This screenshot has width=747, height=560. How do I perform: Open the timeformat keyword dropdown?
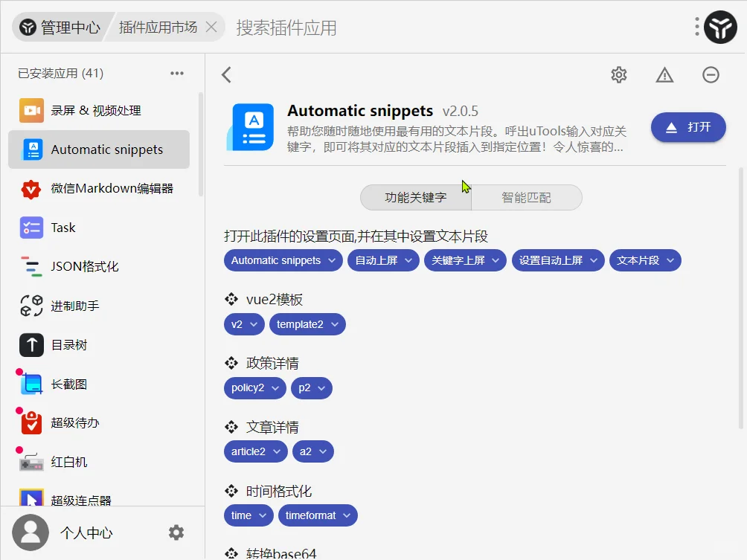tap(318, 515)
